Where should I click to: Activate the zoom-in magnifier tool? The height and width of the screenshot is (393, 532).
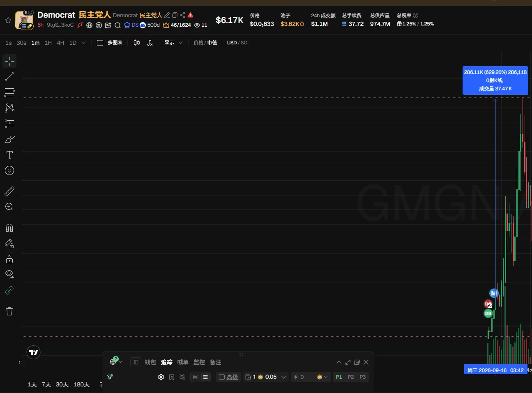coord(9,207)
